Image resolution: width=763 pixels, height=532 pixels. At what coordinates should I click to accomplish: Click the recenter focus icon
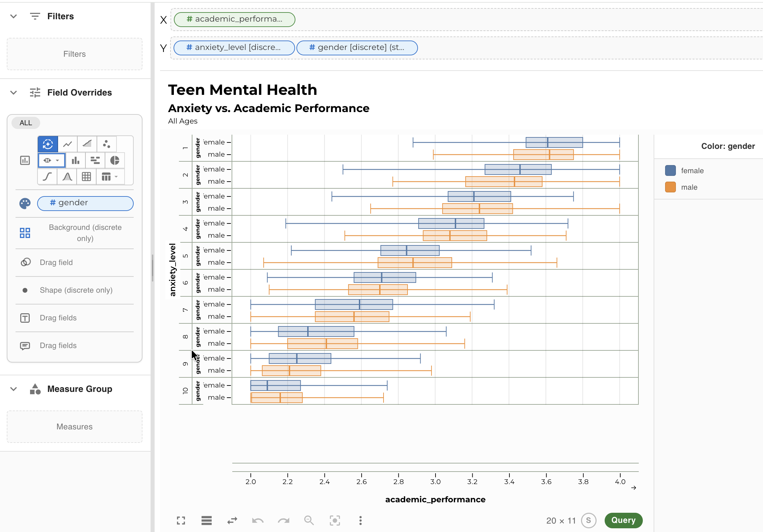pyautogui.click(x=335, y=521)
